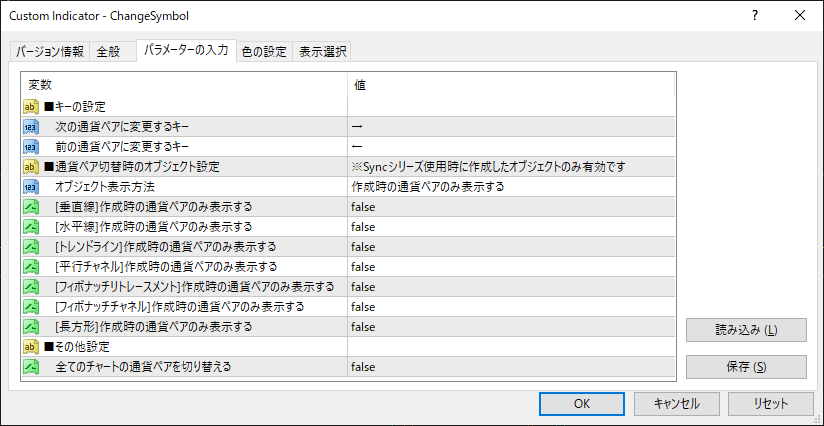
Task: Click the 'ab' icon beside ■キーの設定
Action: (x=30, y=106)
